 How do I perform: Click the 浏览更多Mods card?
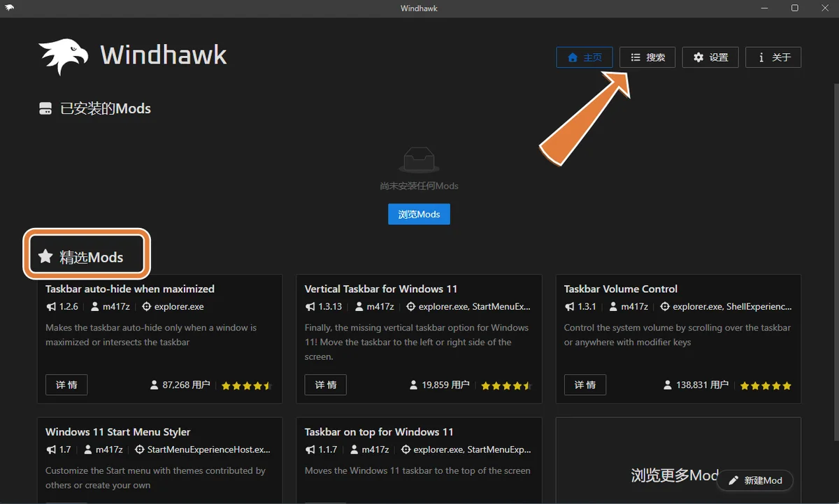point(678,461)
